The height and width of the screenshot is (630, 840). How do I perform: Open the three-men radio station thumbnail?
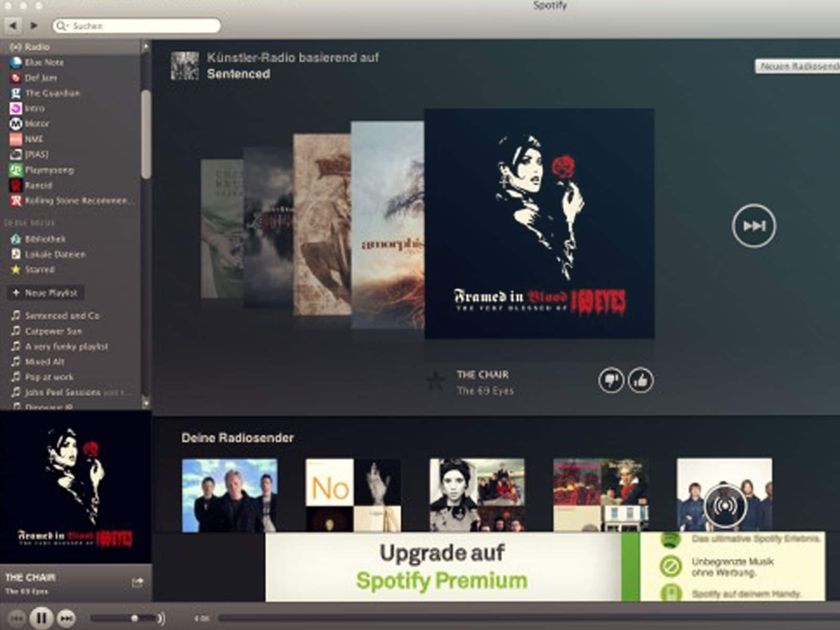pyautogui.click(x=229, y=496)
